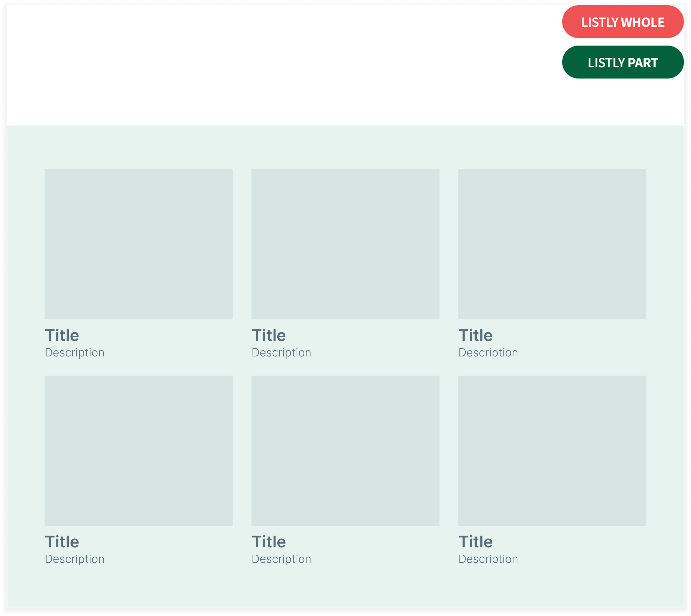Click the red LISTLY WHOLE button
Screen dimensions: 691x616
pos(623,22)
